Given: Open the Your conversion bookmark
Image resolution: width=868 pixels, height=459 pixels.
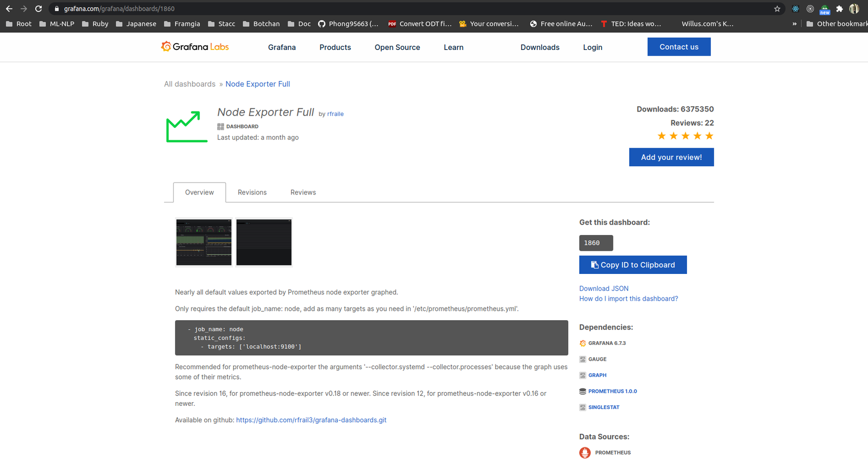Looking at the screenshot, I should [489, 24].
